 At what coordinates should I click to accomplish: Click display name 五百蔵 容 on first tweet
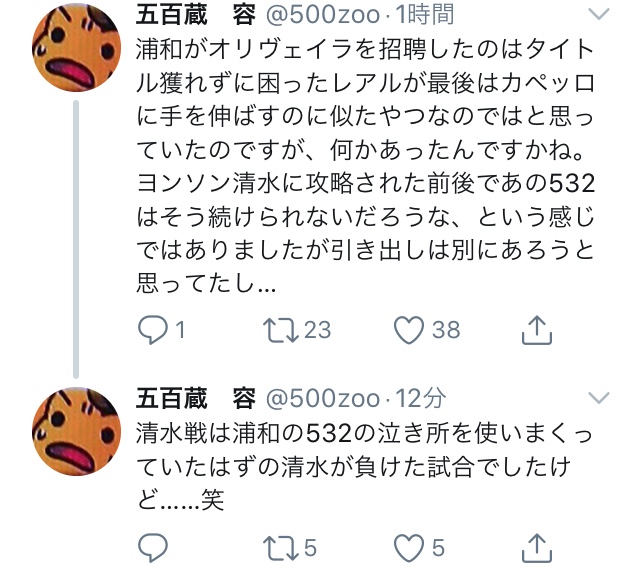click(196, 14)
